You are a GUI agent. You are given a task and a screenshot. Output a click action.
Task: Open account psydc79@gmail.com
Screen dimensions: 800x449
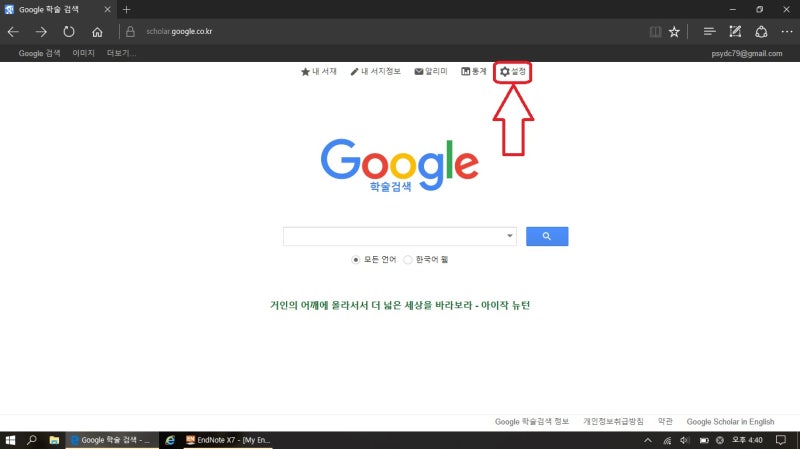[x=746, y=53]
